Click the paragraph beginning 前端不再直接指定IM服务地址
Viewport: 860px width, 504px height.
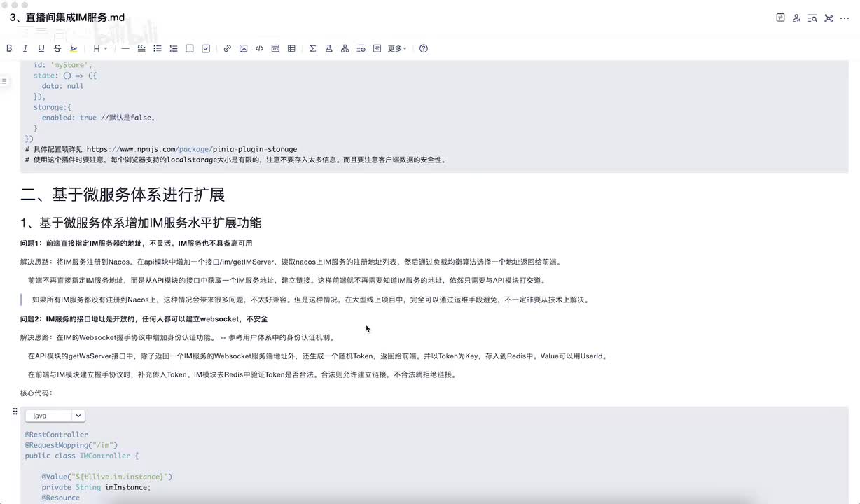[x=286, y=281]
